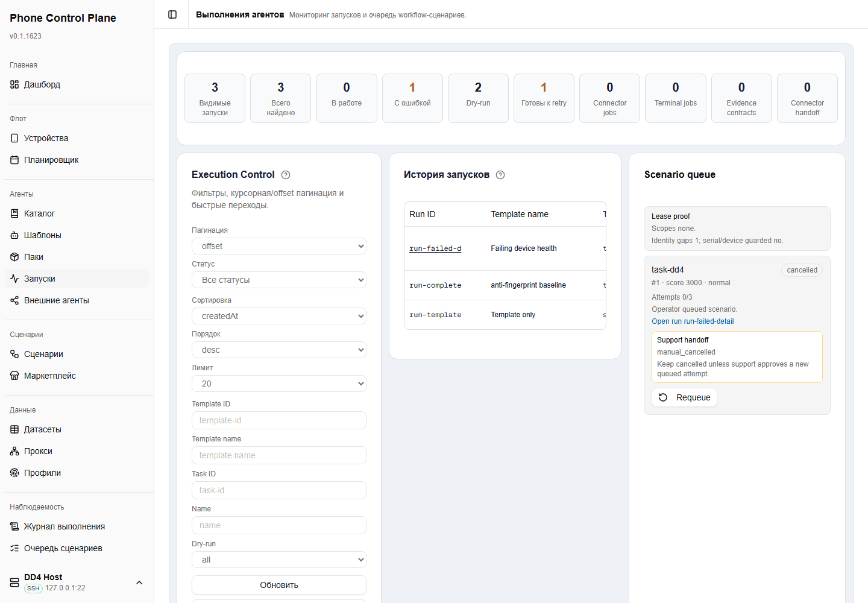Click the Готовы к retry stat card
The image size is (868, 603).
point(544,98)
